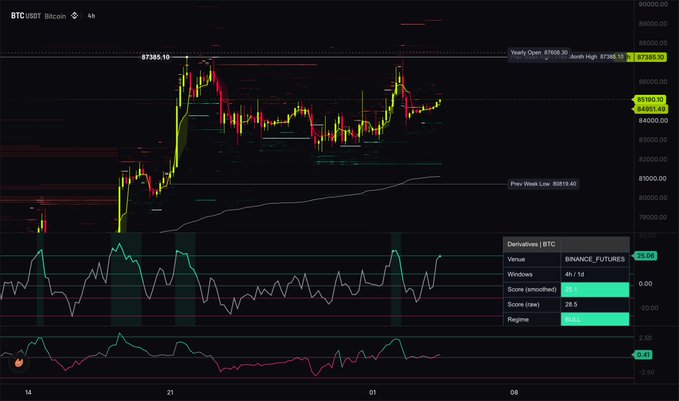
Task: Click the 0.00 oscillator scale label
Action: click(645, 284)
